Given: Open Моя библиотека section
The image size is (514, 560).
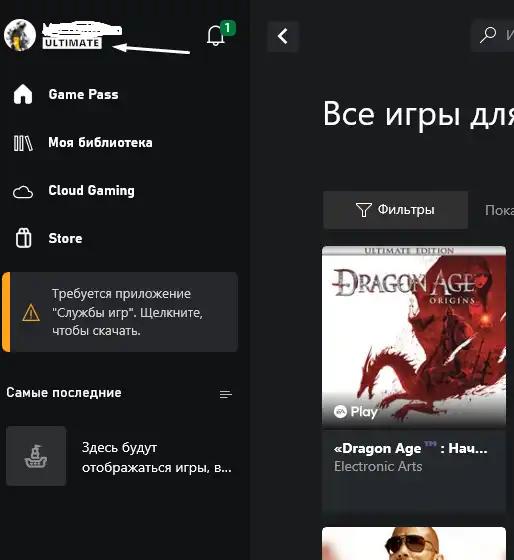Looking at the screenshot, I should click(100, 142).
